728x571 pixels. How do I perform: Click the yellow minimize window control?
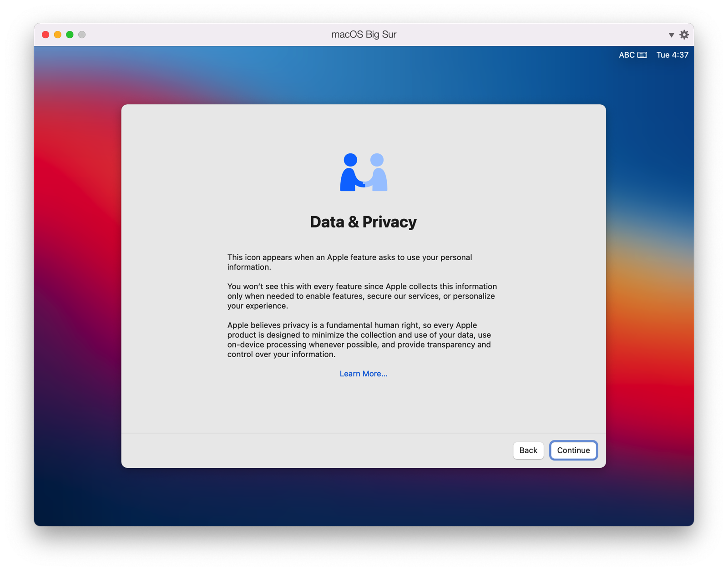[57, 34]
